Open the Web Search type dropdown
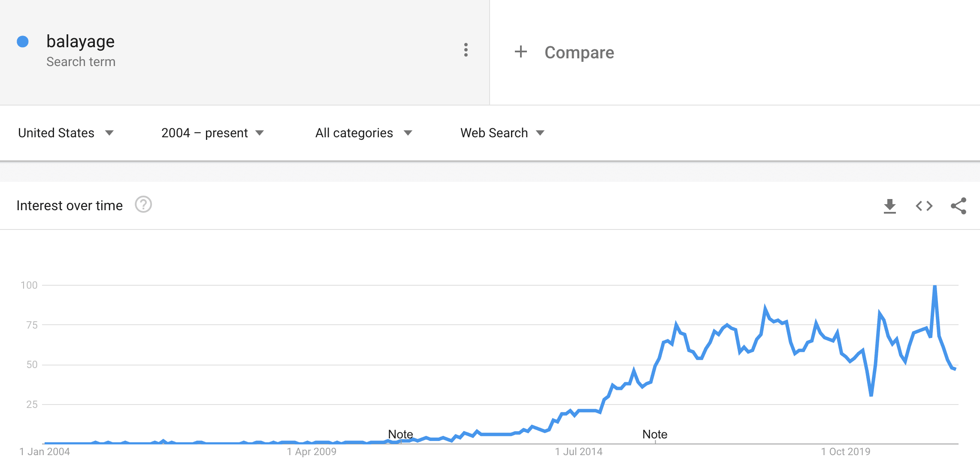 pos(502,133)
